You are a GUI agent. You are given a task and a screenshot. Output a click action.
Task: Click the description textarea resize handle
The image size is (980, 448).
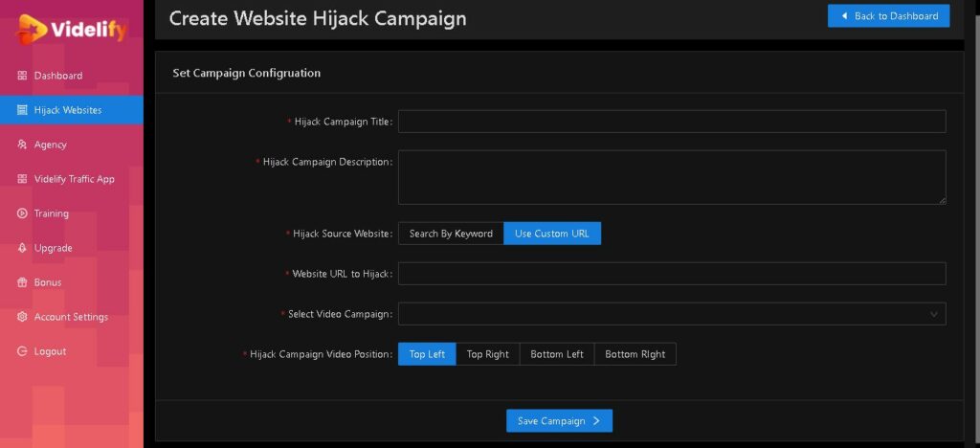(x=942, y=201)
